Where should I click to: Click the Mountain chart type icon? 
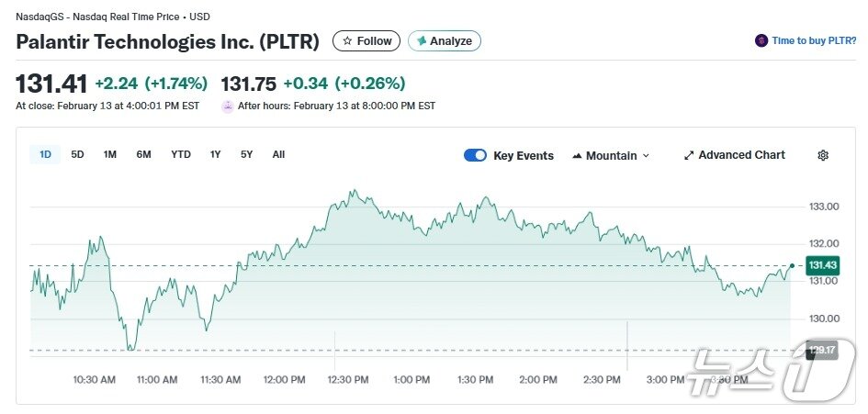pos(577,156)
